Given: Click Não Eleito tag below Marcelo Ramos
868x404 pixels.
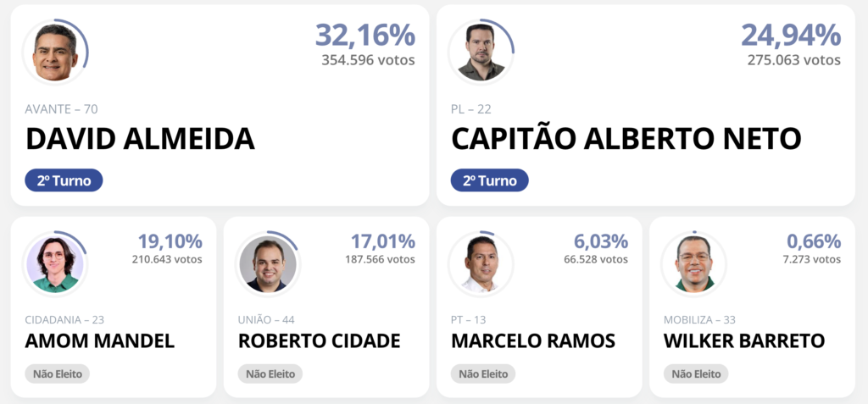Looking at the screenshot, I should [x=483, y=374].
